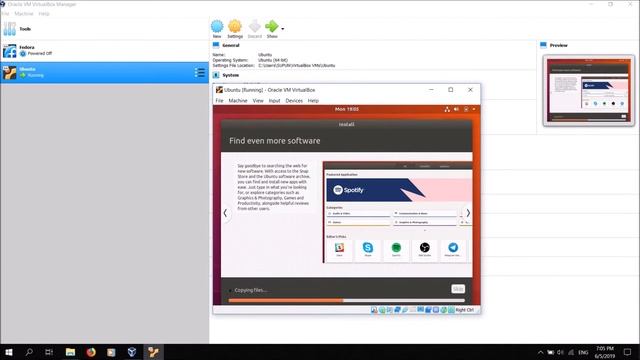Launch Firefox from the taskbar
The height and width of the screenshot is (360, 640).
point(91,352)
